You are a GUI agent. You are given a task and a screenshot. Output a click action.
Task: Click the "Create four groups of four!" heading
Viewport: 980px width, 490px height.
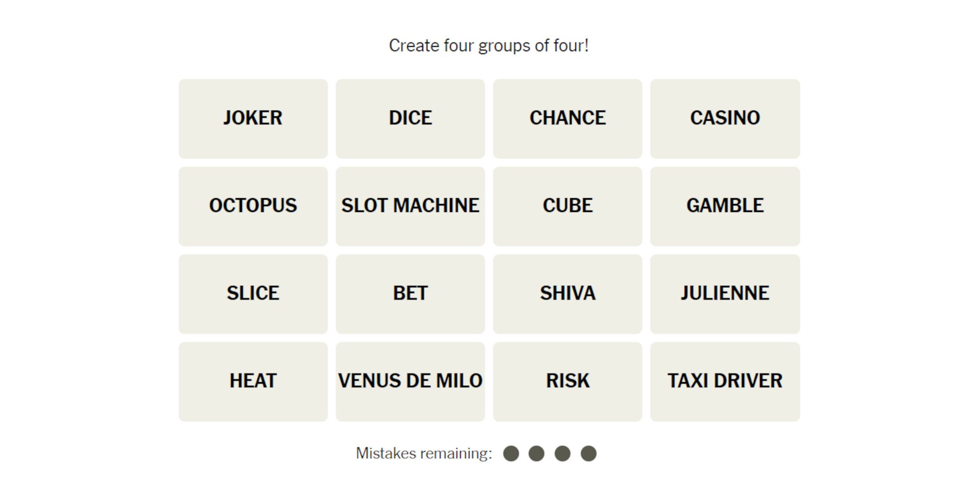[x=489, y=45]
